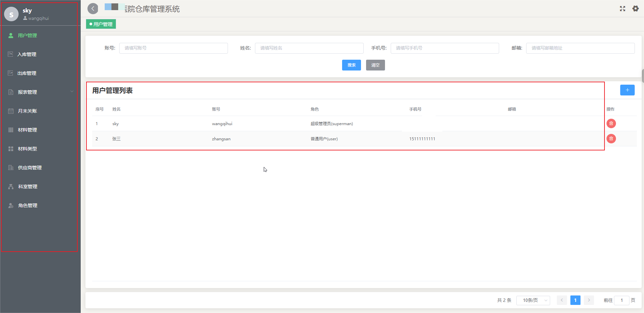
Task: Click the user avatar circle 'S'
Action: [x=11, y=14]
